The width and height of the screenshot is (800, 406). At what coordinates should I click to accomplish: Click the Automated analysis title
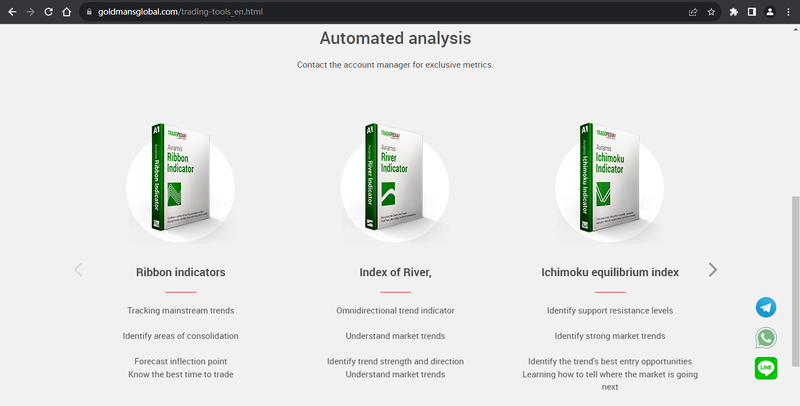click(x=395, y=38)
